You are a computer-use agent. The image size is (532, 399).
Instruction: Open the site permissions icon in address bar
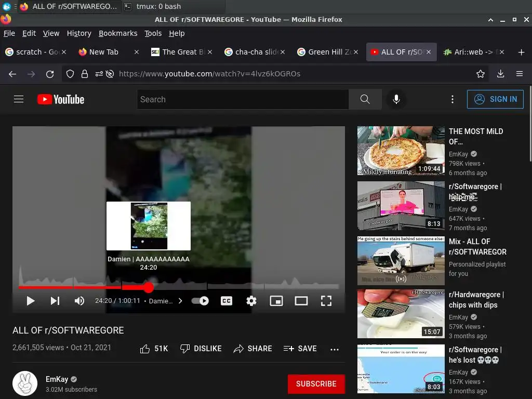click(99, 74)
